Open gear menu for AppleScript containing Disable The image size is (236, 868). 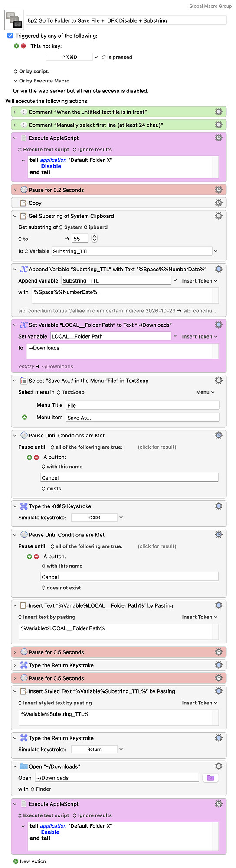pos(219,138)
